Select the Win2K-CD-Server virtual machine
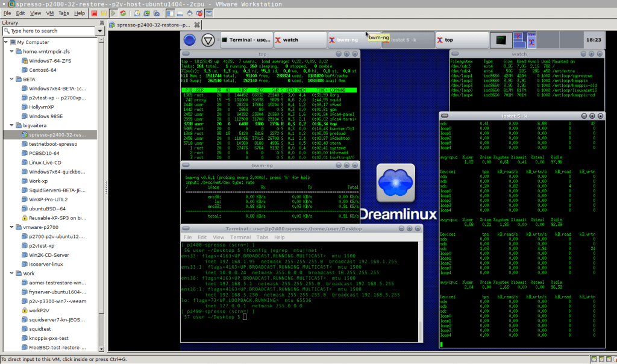The height and width of the screenshot is (364, 617). (x=45, y=255)
